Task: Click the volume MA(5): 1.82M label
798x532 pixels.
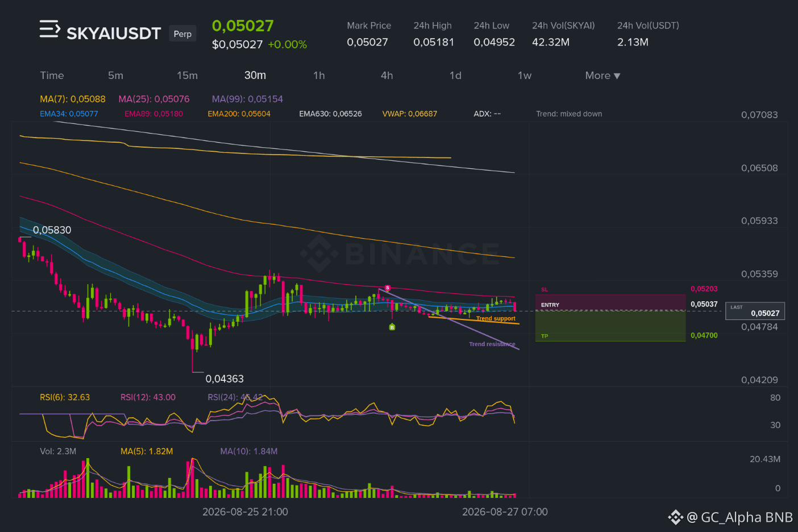Action: [x=147, y=451]
